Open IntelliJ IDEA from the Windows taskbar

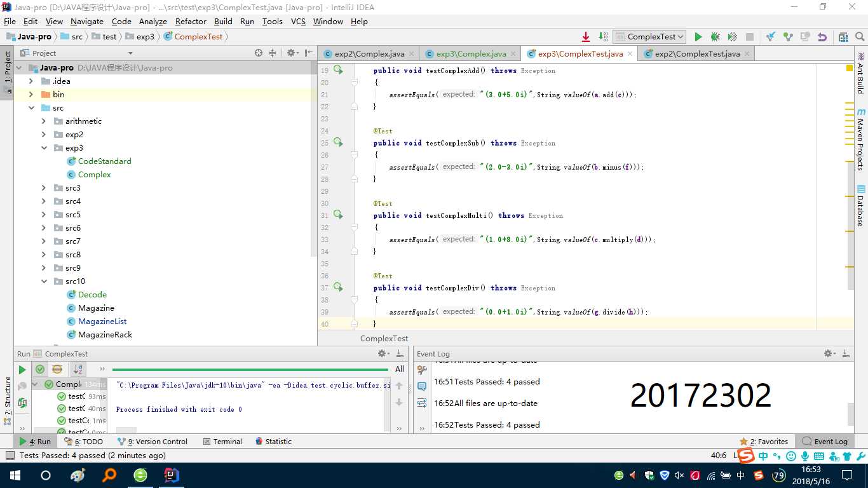[x=172, y=475]
